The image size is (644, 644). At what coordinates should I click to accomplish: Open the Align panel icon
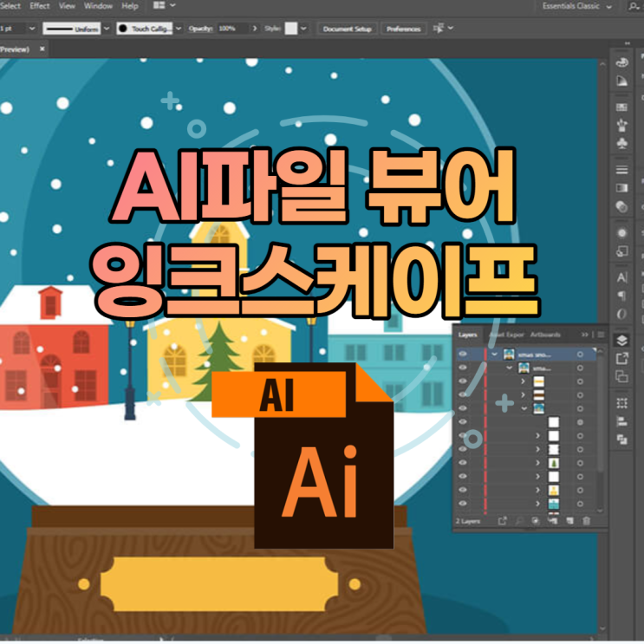tap(621, 421)
